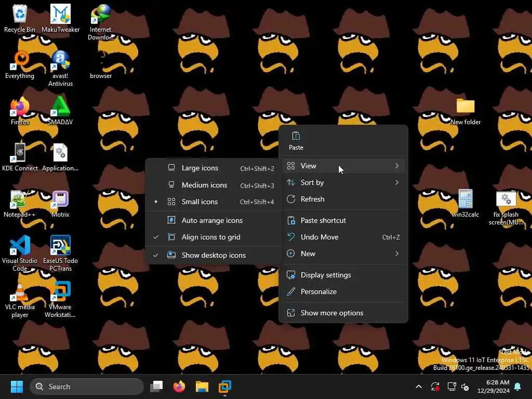Click the Paste icon in context menu

[x=296, y=140]
